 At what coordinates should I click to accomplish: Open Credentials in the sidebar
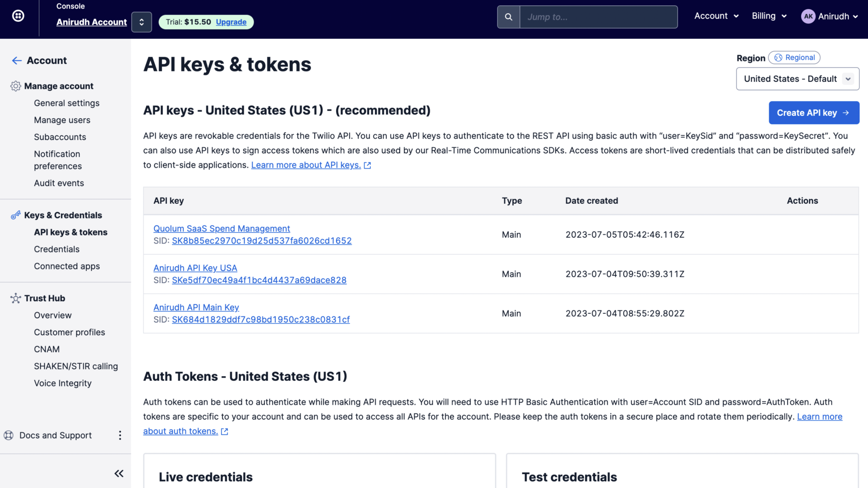coord(57,249)
